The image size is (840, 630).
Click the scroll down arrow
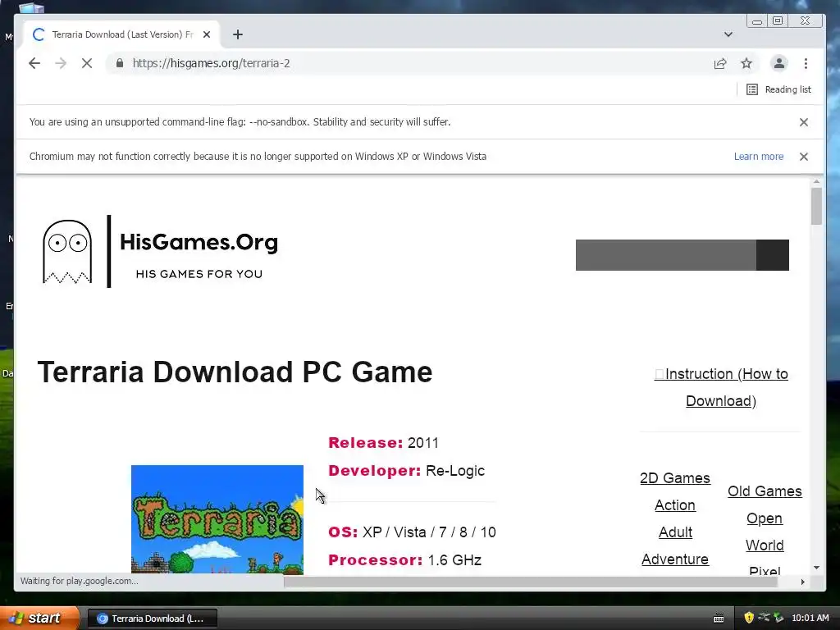pos(816,568)
